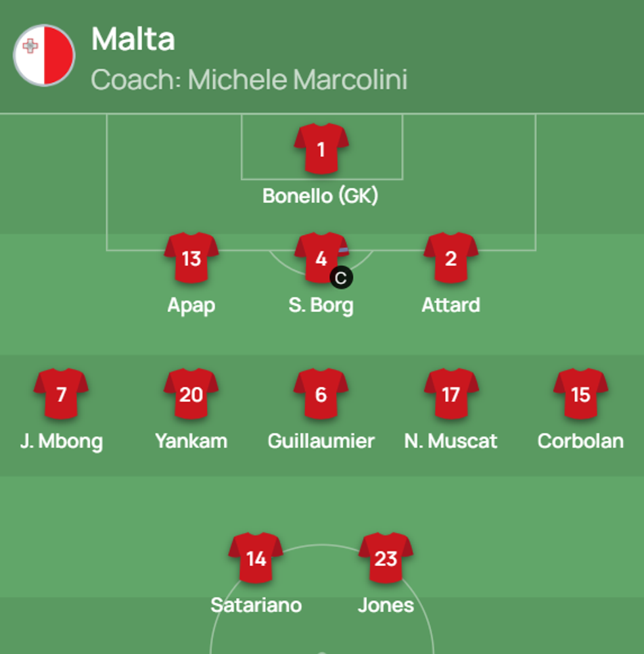Screen dimensions: 644x654
Task: Open the Malta team name link
Action: 133,39
